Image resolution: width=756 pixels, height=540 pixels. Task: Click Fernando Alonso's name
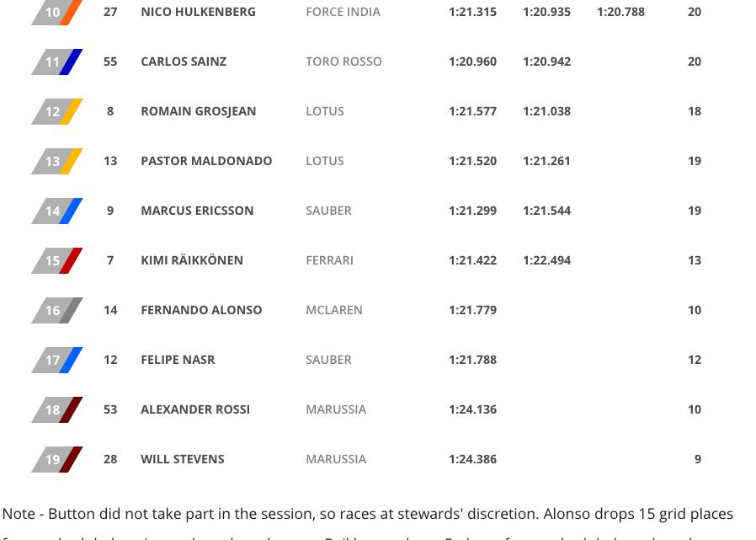tap(201, 310)
